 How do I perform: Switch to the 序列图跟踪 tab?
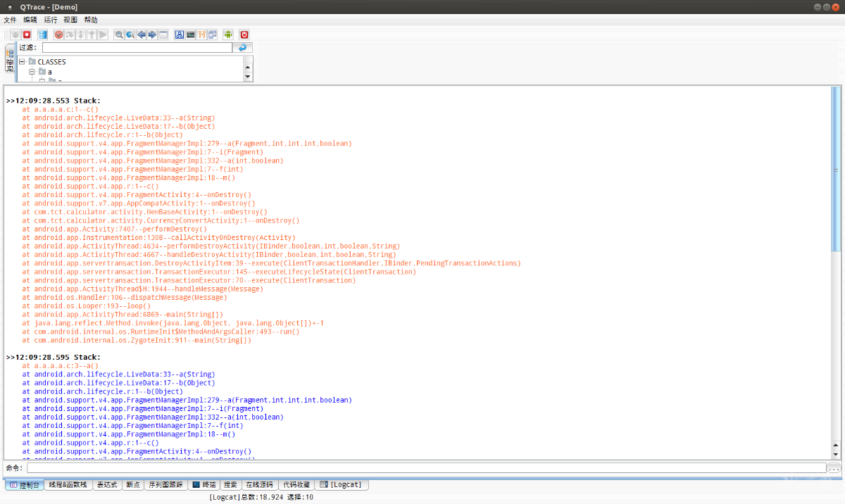click(165, 484)
